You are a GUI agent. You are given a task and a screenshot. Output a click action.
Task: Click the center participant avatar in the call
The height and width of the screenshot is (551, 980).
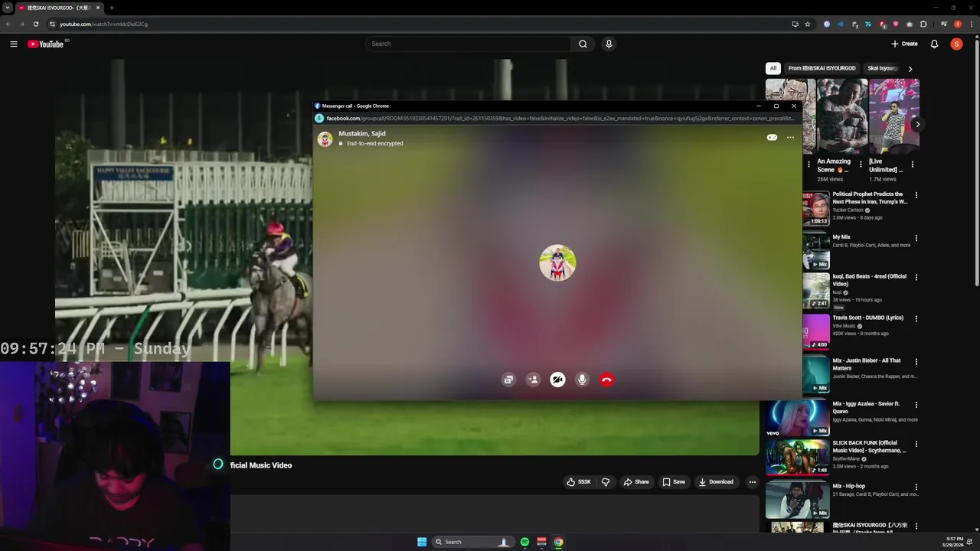[x=557, y=263]
